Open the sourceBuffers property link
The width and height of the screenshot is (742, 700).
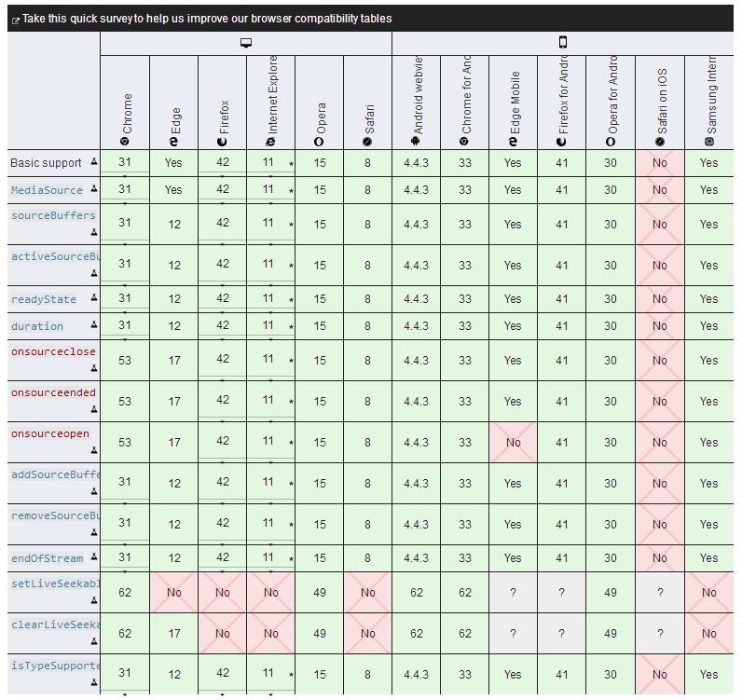coord(53,215)
